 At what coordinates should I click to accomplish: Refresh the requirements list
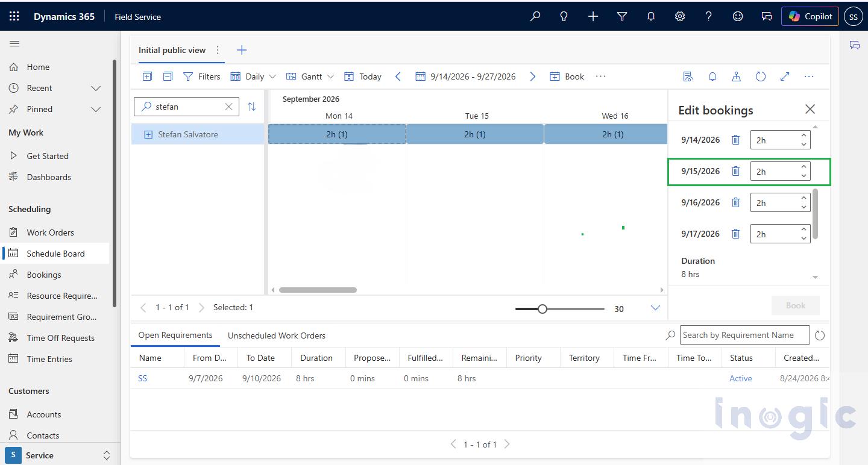tap(820, 335)
